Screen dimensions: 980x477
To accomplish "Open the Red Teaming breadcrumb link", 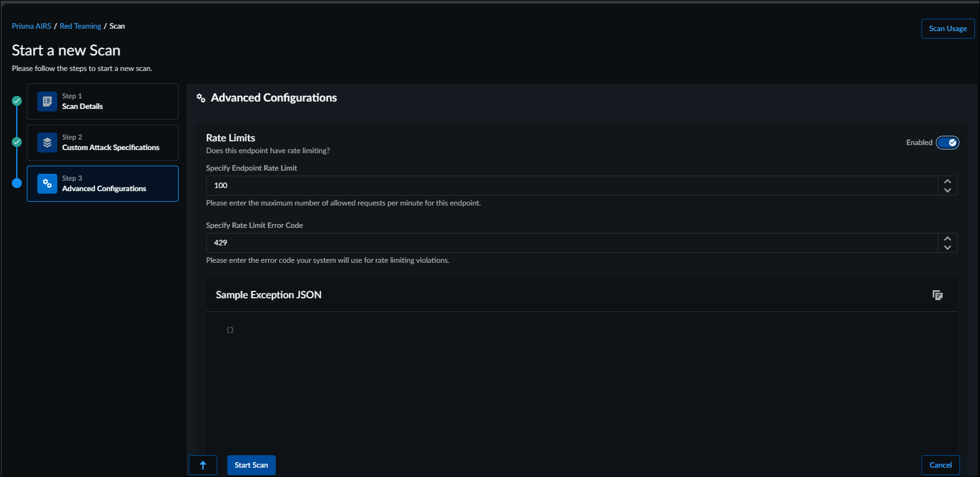I will tap(80, 26).
